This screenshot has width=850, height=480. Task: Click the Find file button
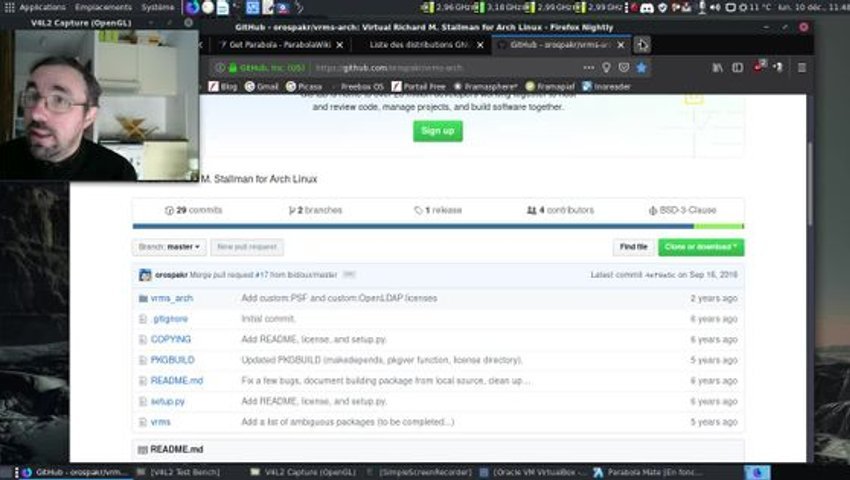click(x=633, y=247)
